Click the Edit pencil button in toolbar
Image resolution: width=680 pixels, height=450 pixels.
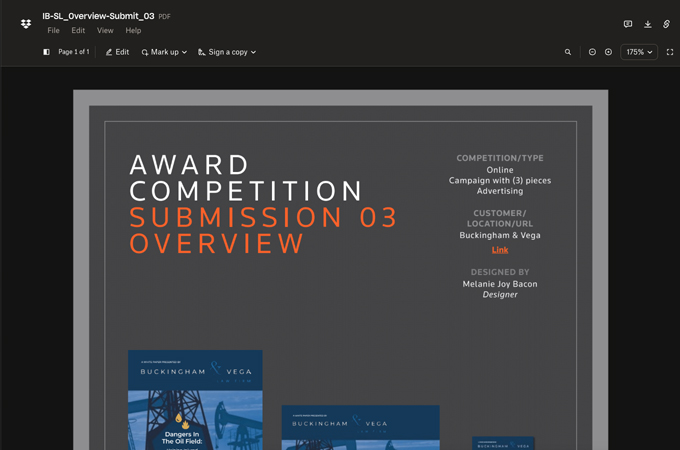118,52
